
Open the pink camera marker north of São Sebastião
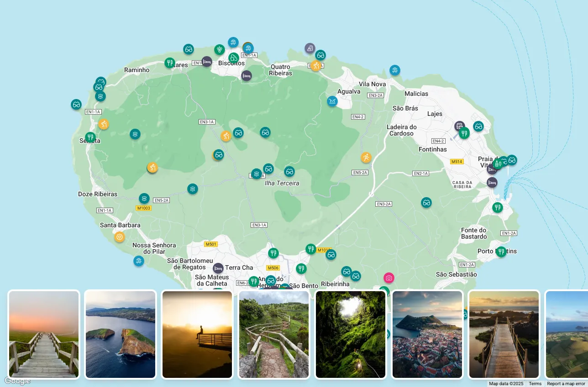pos(389,278)
